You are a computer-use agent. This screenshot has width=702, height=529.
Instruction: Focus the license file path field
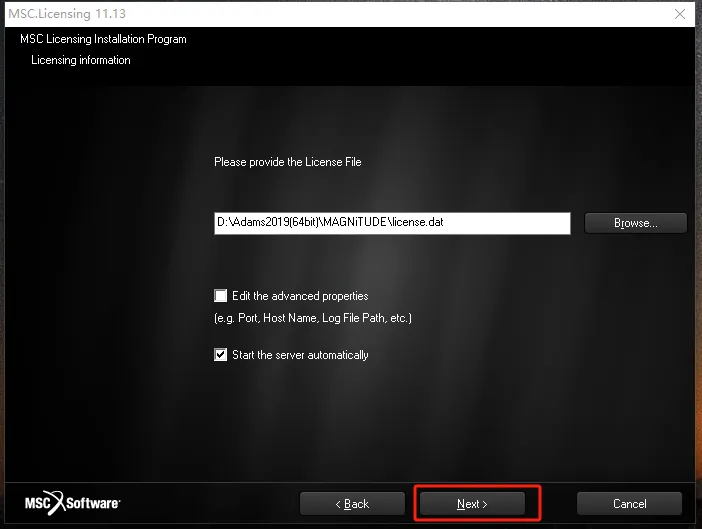click(392, 223)
